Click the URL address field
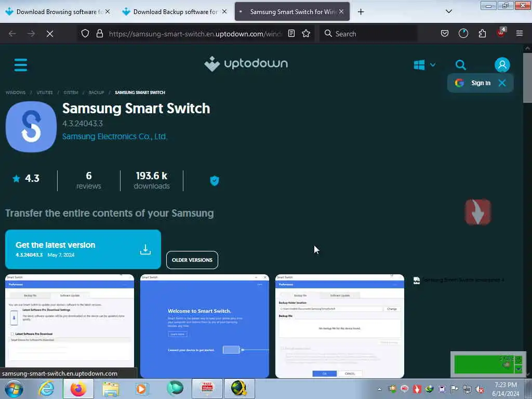The width and height of the screenshot is (532, 399). click(195, 34)
